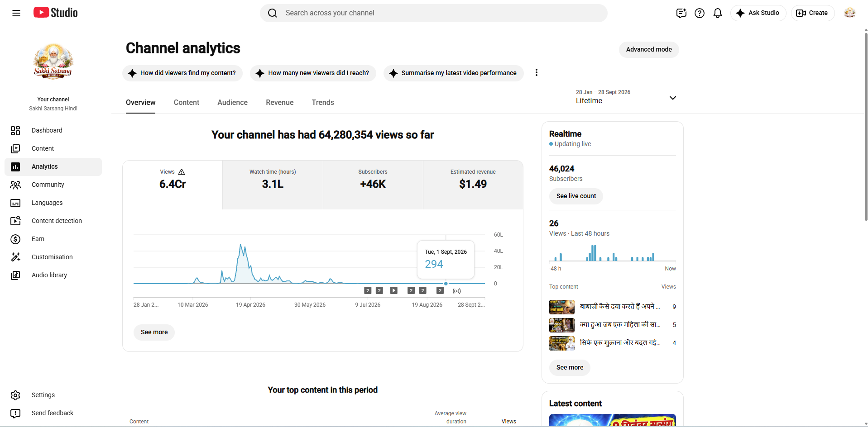The width and height of the screenshot is (868, 427).
Task: Click the YouTube Studio logo
Action: 55,13
